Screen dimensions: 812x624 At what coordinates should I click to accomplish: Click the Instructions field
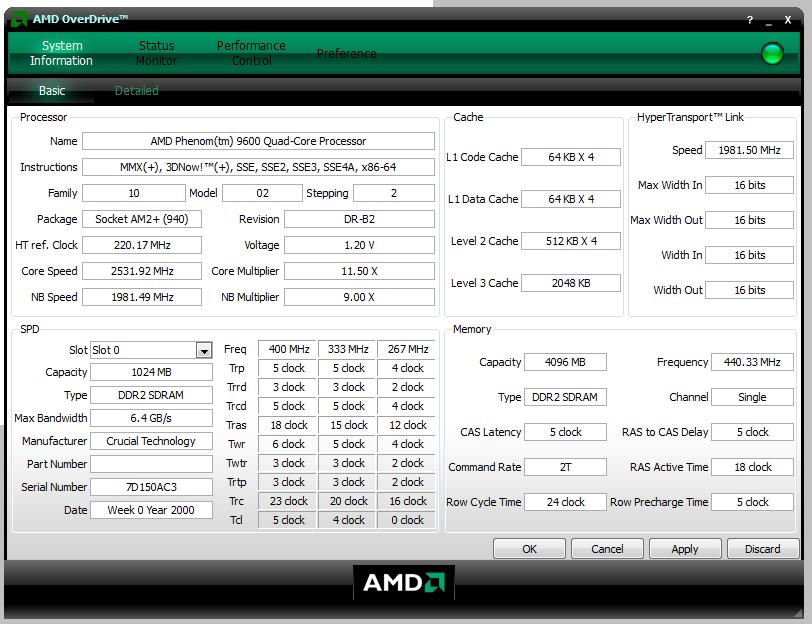pos(258,167)
